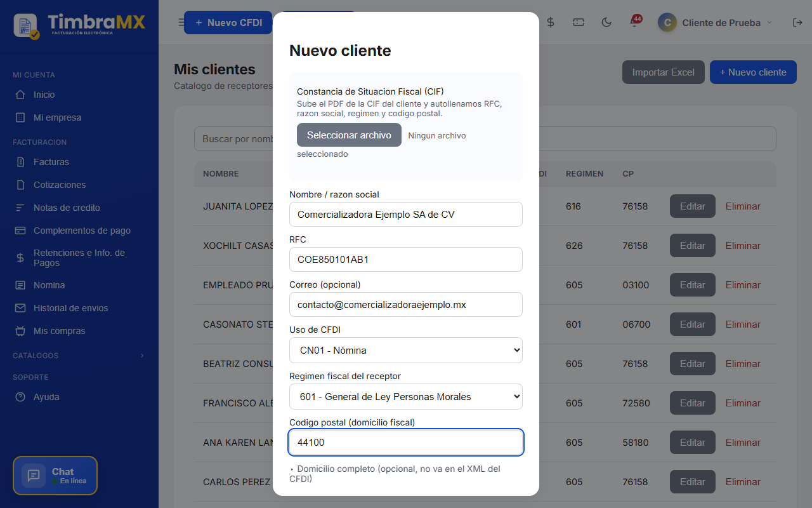
Task: Click the hamburger menu icon
Action: click(180, 23)
